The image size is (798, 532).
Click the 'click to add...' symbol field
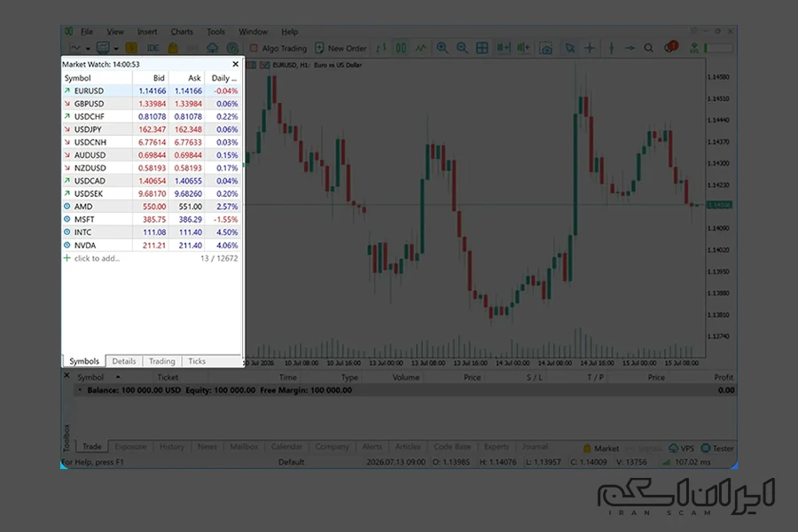point(97,258)
